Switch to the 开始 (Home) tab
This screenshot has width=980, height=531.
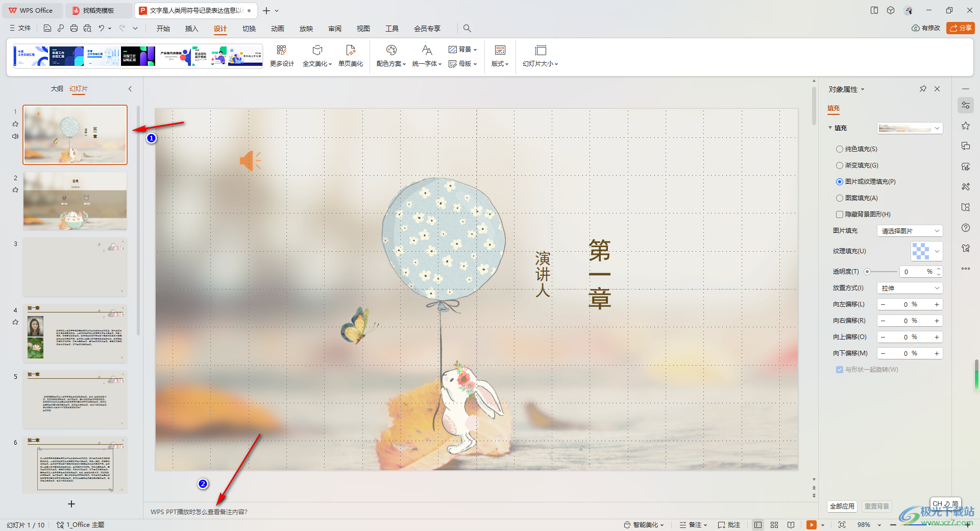coord(163,29)
